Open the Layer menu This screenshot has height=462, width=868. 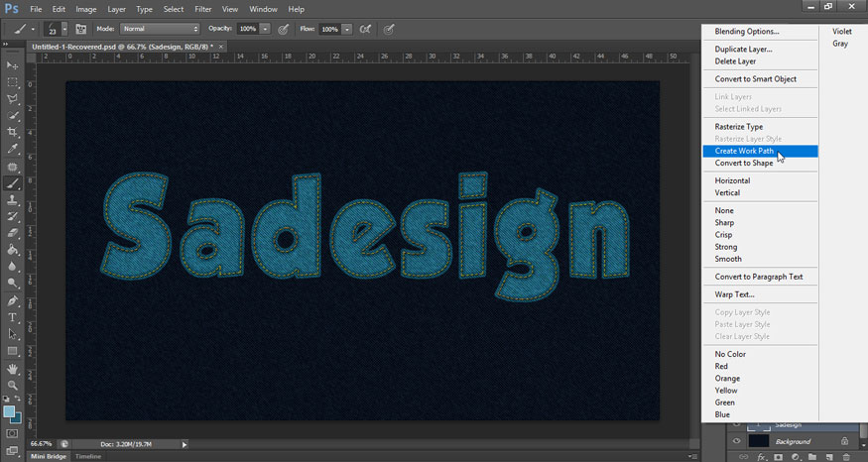coord(116,9)
